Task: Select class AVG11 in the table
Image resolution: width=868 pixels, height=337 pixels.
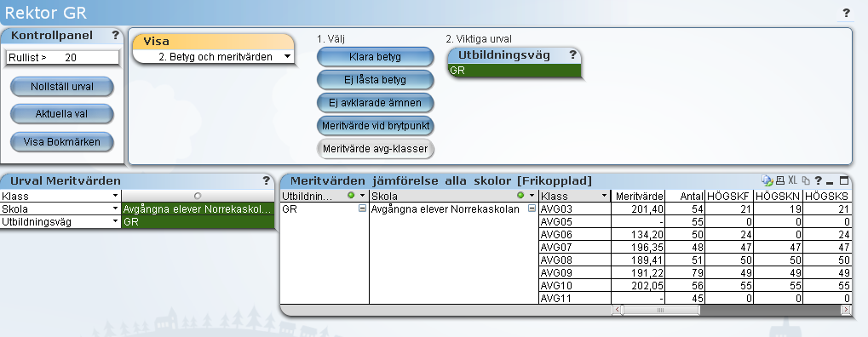Action: click(575, 298)
